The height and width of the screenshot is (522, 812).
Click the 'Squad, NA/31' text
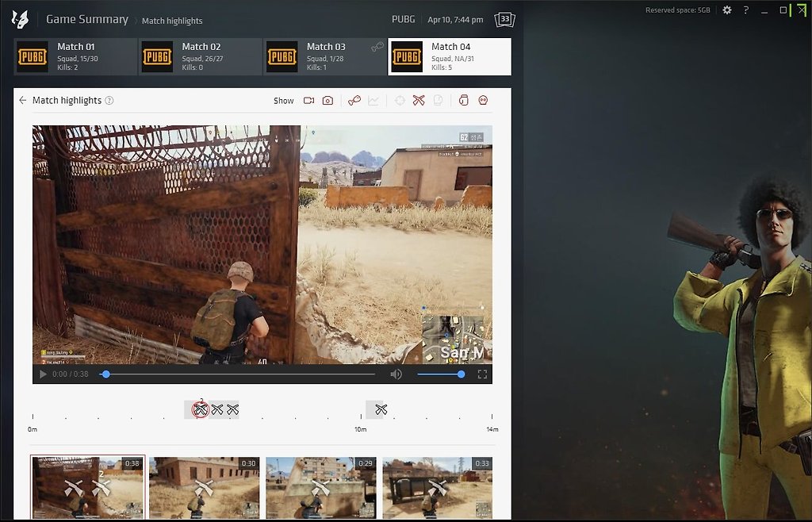coord(453,59)
